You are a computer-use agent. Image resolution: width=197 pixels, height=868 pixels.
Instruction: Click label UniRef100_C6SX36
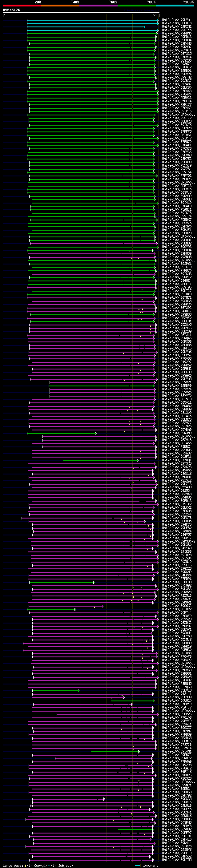(x=177, y=61)
